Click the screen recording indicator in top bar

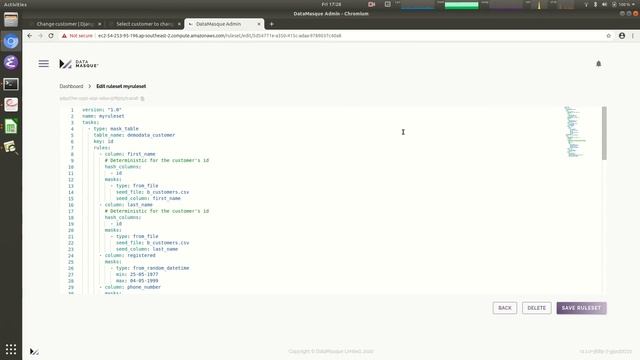(x=371, y=4)
